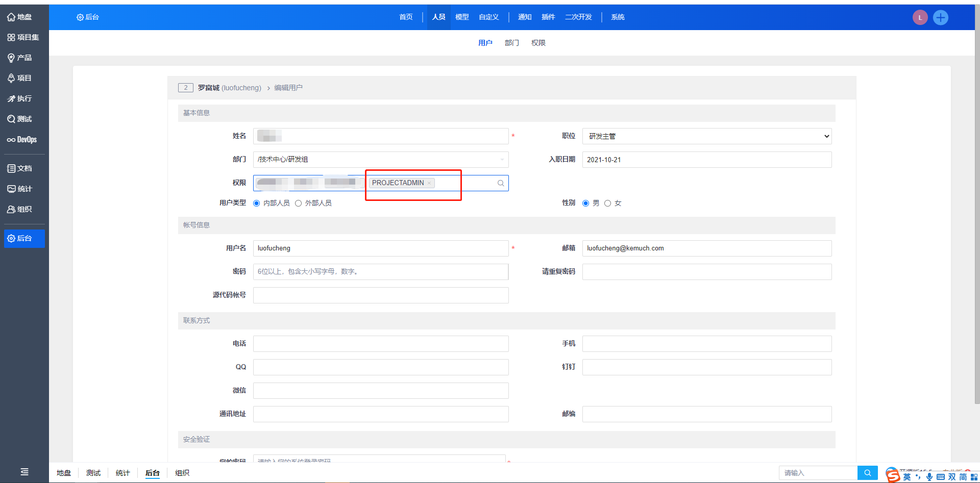Open the 部门 department dropdown
The width and height of the screenshot is (980, 483).
[380, 160]
